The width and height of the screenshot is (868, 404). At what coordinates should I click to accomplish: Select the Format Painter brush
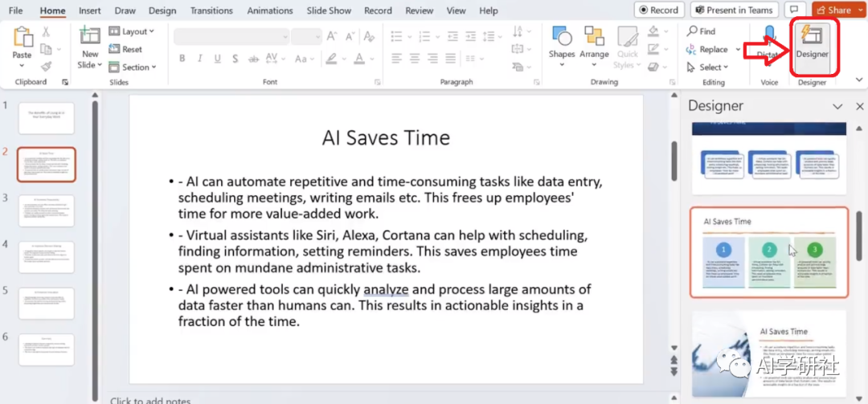coord(46,67)
